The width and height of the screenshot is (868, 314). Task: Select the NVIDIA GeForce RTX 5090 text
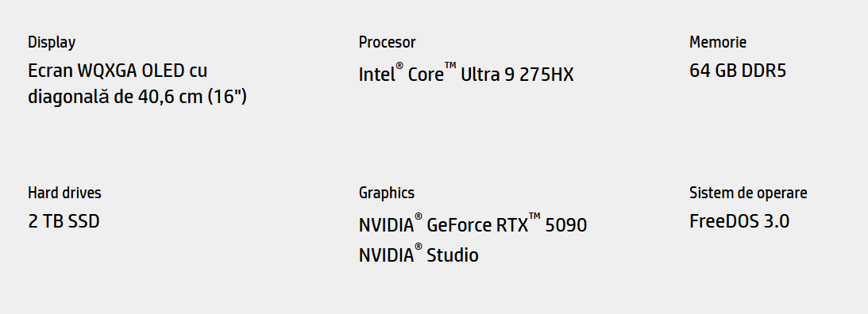click(x=473, y=224)
